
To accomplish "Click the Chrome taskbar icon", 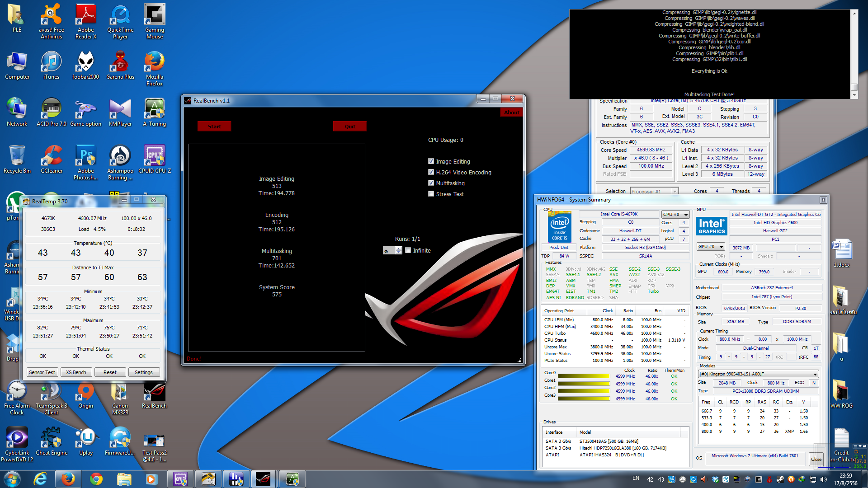I will pos(96,479).
